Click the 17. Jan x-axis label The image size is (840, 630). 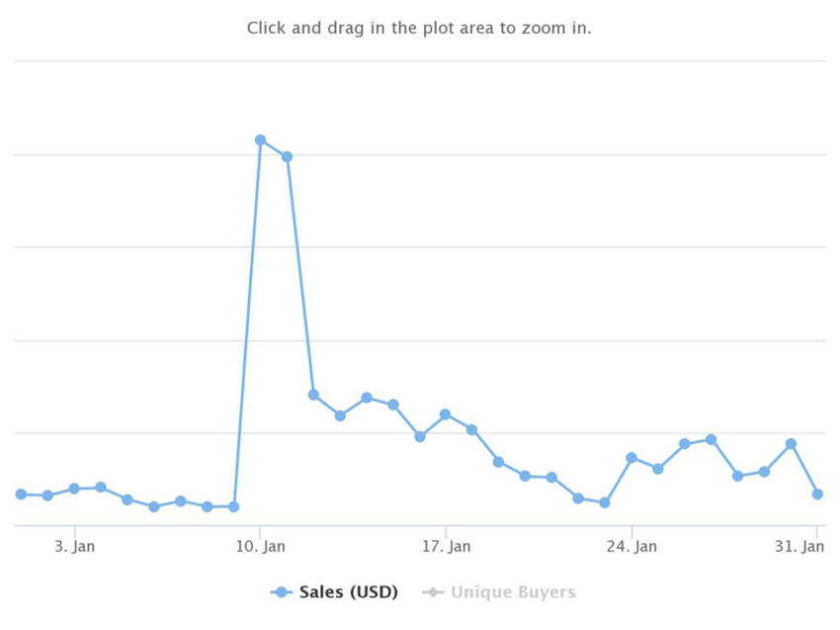click(447, 546)
